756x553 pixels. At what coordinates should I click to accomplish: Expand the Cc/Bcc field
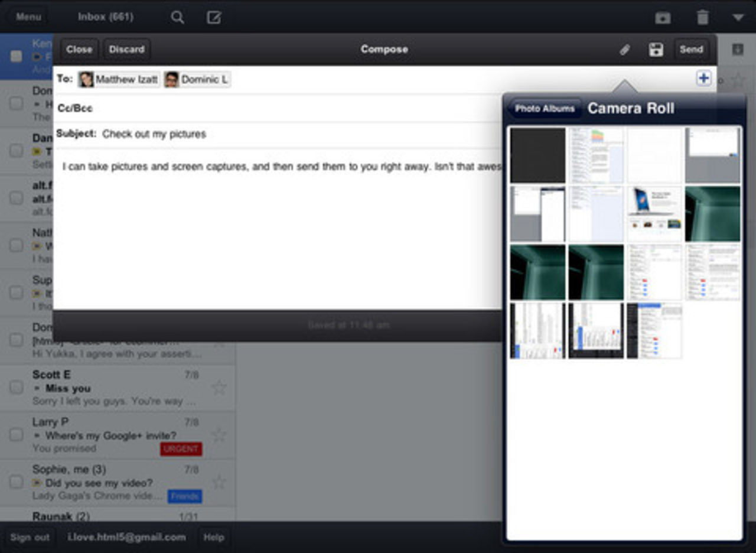click(x=75, y=108)
